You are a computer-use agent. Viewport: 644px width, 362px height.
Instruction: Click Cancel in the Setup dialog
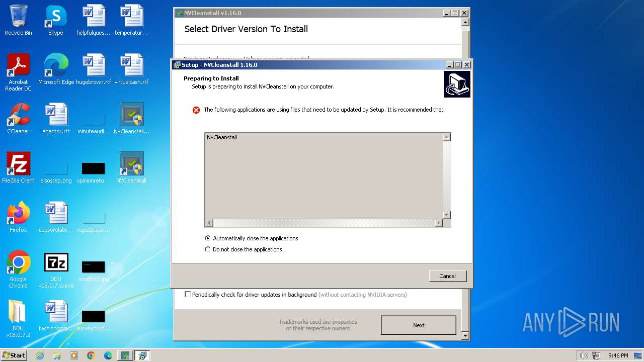coord(448,276)
